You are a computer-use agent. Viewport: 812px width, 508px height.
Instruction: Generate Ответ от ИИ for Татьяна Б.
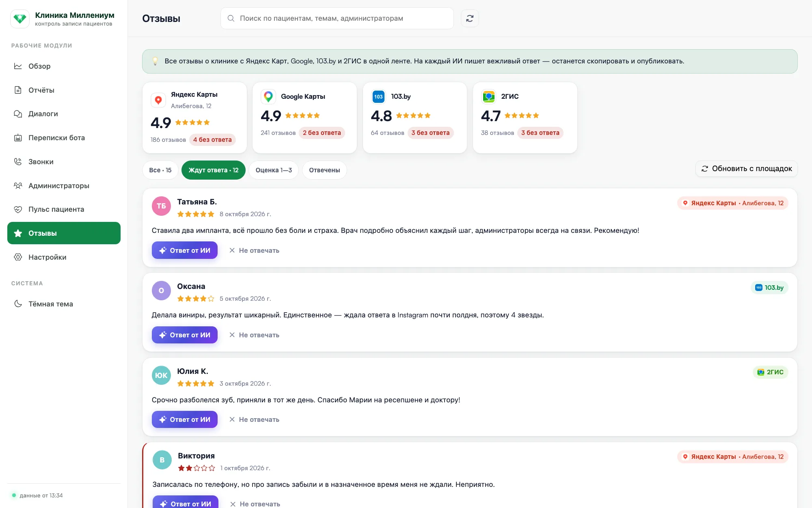click(185, 250)
